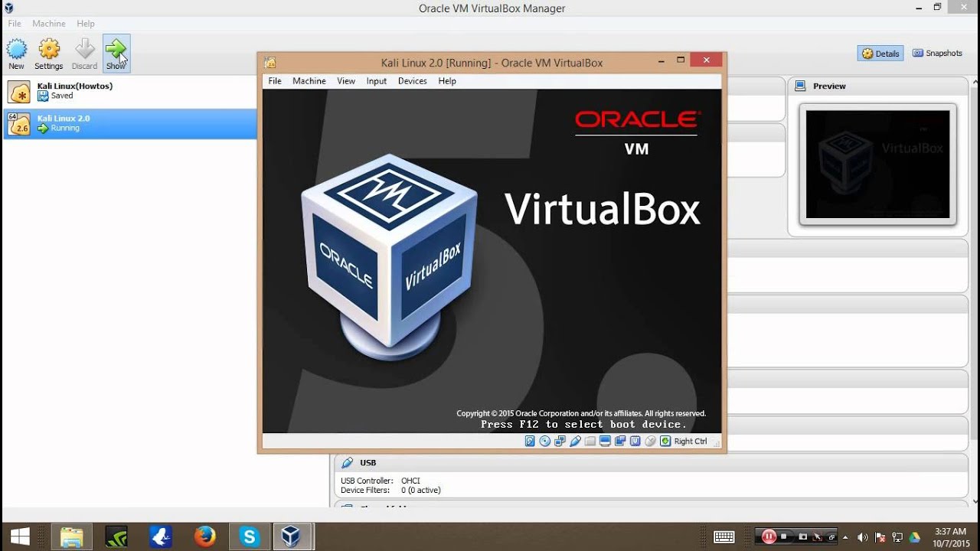Click the volume speaker tray icon

tap(863, 537)
